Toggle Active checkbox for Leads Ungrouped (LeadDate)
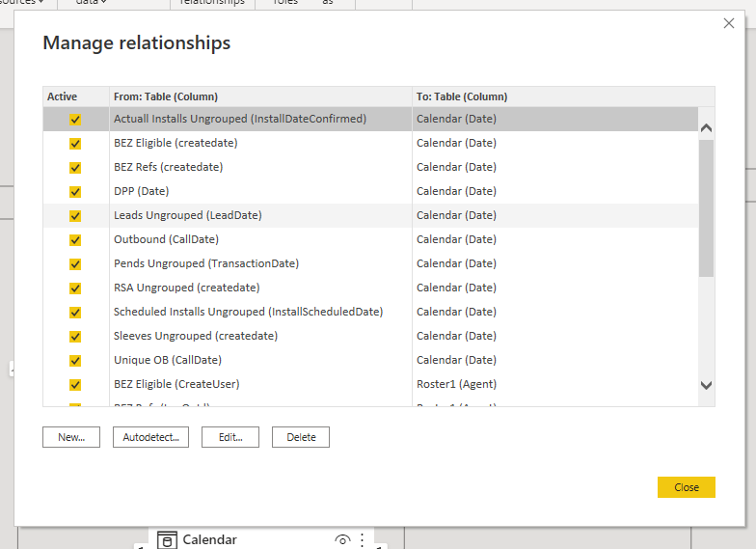Screen dimensions: 756x549 click(x=75, y=216)
